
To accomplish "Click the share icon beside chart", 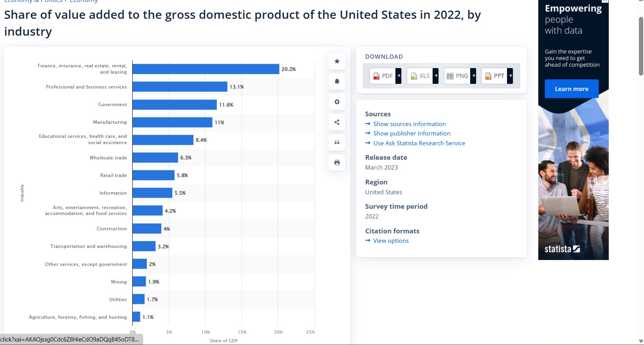I will click(337, 122).
